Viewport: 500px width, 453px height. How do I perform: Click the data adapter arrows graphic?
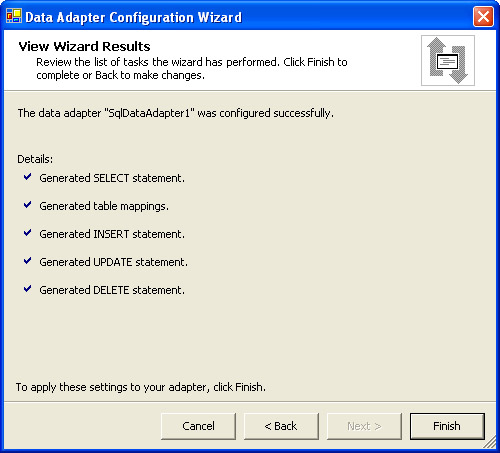(448, 60)
